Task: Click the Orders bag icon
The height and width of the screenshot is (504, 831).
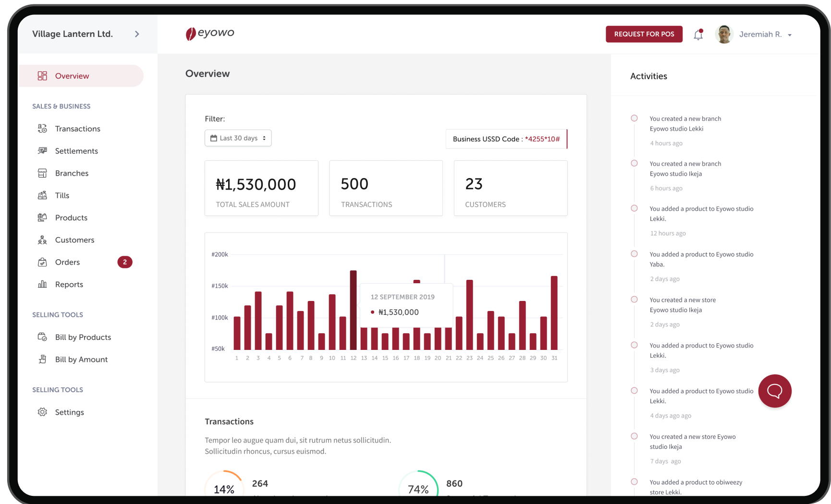Action: [42, 262]
